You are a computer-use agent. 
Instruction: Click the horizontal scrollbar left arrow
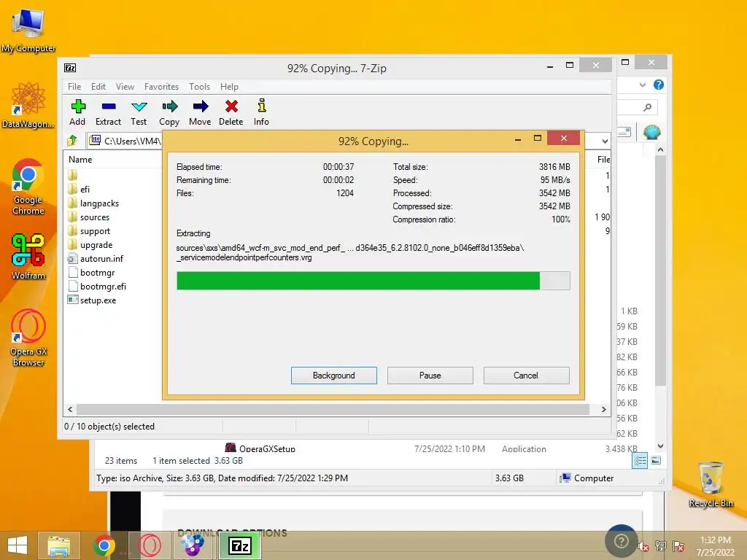point(71,410)
